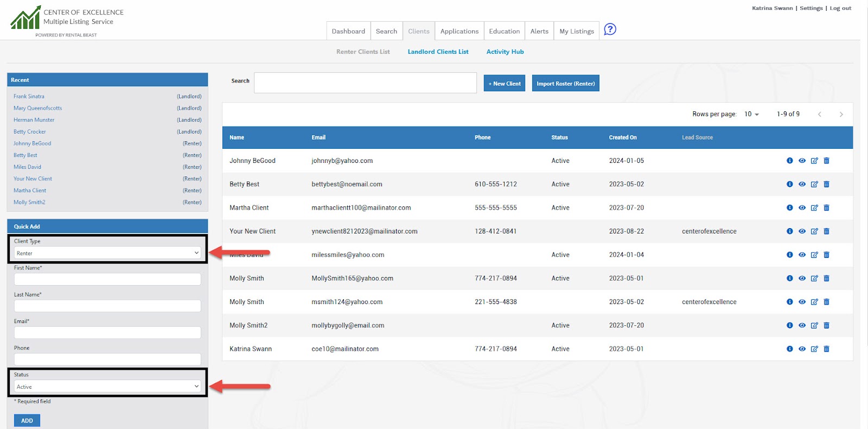Delete milessmiles@yahoo.com client with trash icon
Viewport: 868px width, 429px height.
click(827, 255)
